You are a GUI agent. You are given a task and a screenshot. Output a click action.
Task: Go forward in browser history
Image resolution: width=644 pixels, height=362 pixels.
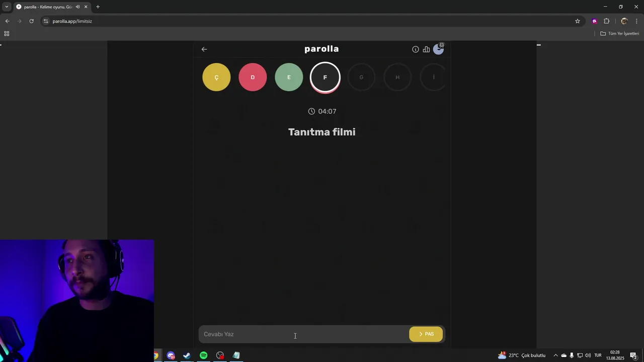[x=19, y=21]
